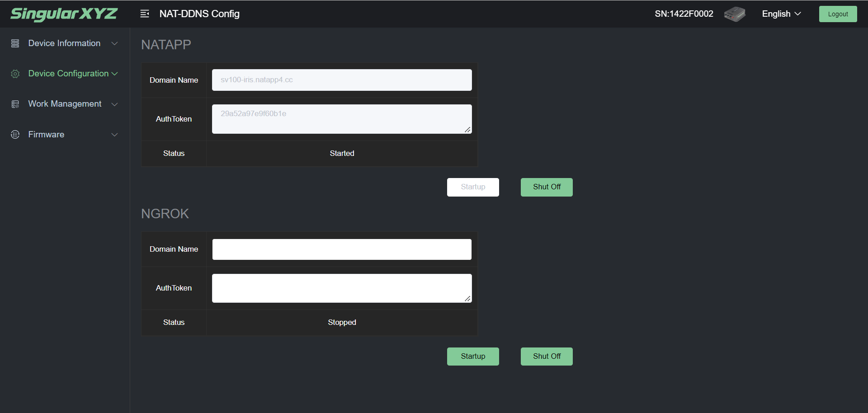
Task: Expand the Work Management chevron
Action: click(x=115, y=104)
